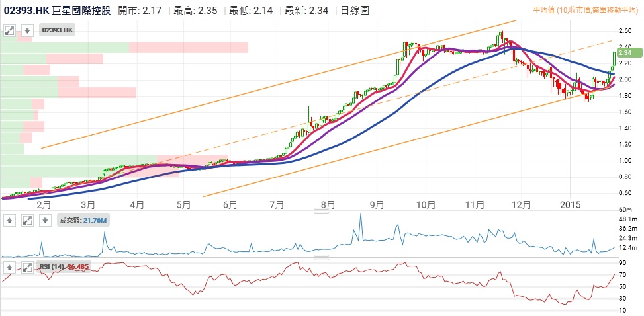Screen dimensions: 644x316
Task: Click the 2015 label on time axis
Action: coord(571,205)
